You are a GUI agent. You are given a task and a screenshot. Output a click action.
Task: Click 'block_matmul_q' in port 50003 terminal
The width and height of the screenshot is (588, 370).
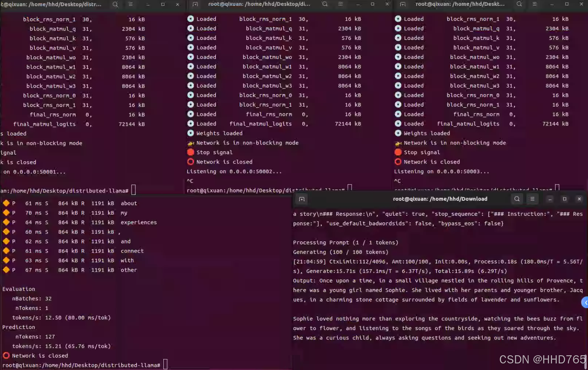pyautogui.click(x=476, y=29)
